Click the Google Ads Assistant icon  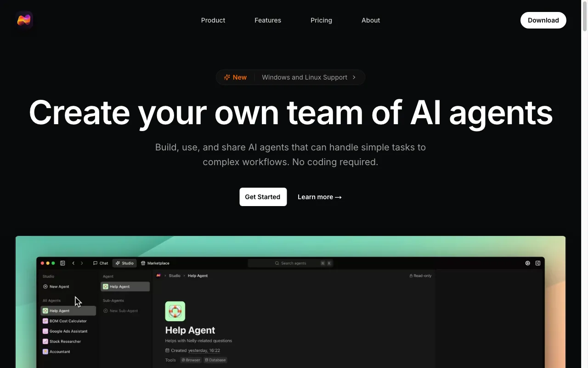45,331
